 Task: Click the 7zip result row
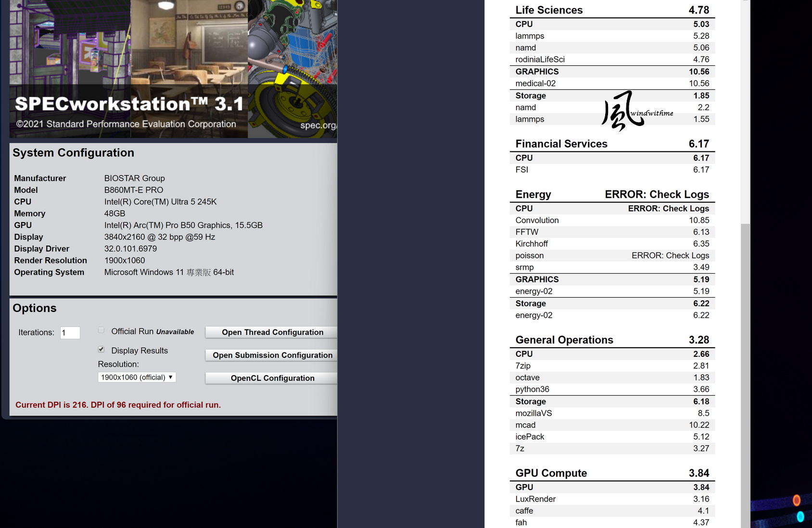(x=612, y=366)
